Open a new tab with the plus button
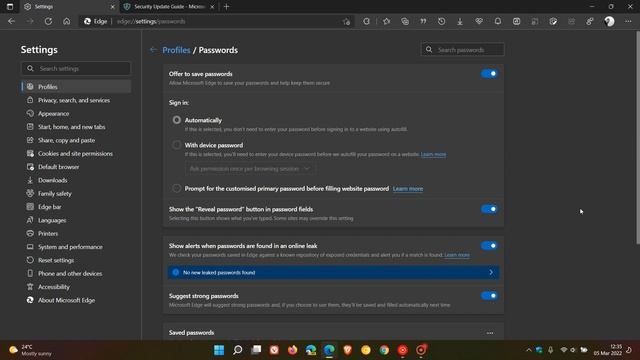Screen dimensions: 640x360 227,7
